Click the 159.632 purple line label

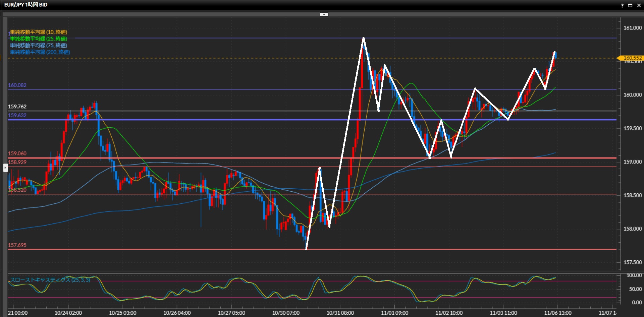pyautogui.click(x=17, y=115)
